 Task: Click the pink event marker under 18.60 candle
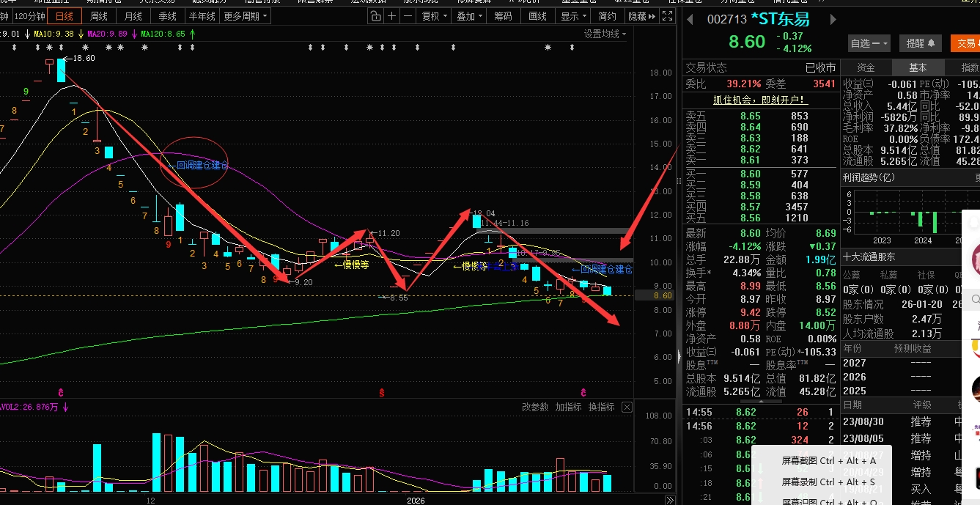click(62, 393)
